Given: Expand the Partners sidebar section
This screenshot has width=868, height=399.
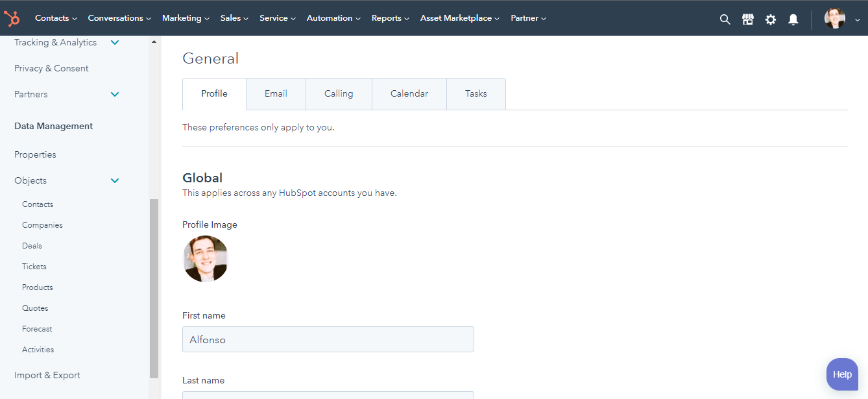Looking at the screenshot, I should [x=115, y=94].
